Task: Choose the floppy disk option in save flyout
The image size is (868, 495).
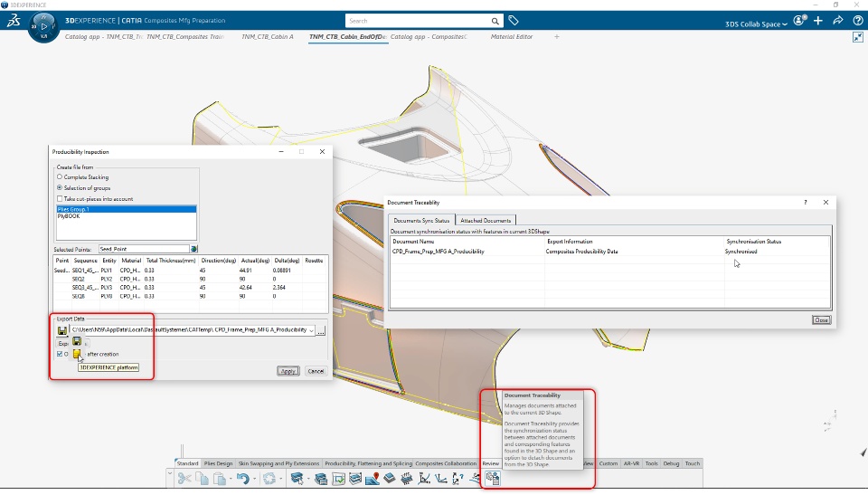Action: click(77, 341)
